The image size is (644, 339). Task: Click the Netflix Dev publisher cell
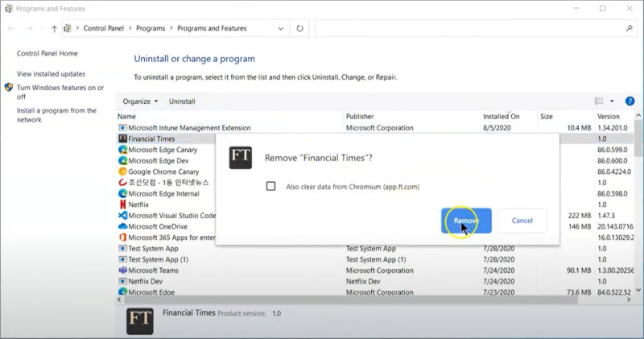point(363,282)
